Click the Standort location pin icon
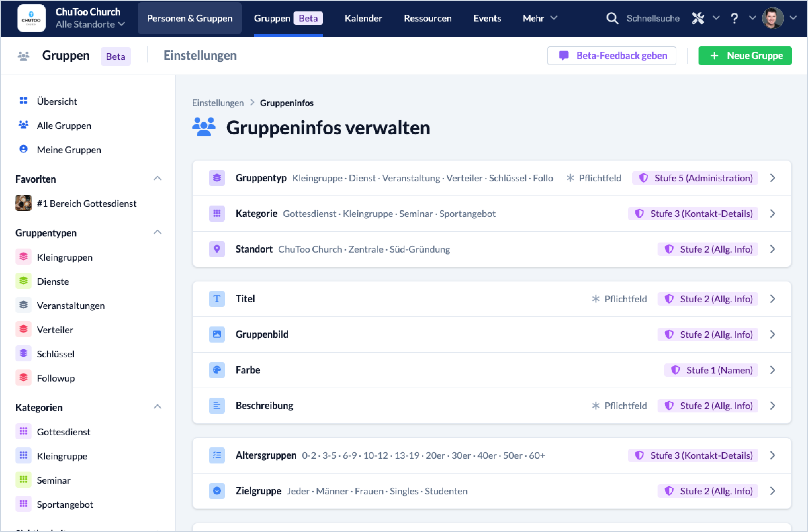 [x=217, y=249]
